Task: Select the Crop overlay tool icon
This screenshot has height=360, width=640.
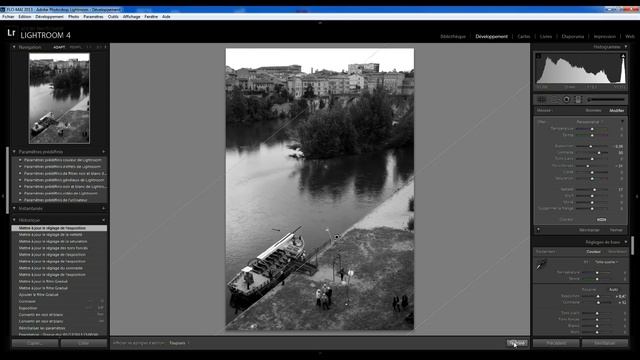Action: point(541,100)
